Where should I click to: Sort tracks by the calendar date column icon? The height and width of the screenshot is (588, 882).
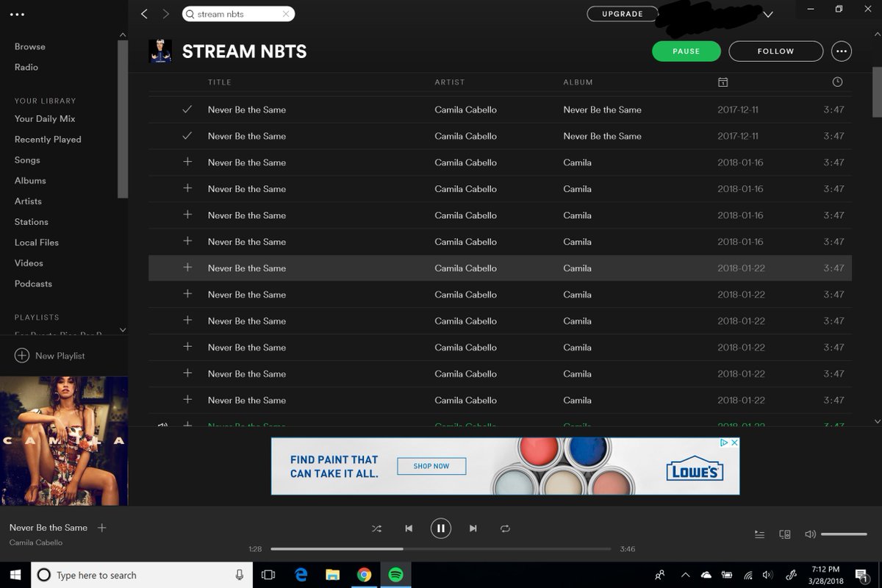coord(723,82)
